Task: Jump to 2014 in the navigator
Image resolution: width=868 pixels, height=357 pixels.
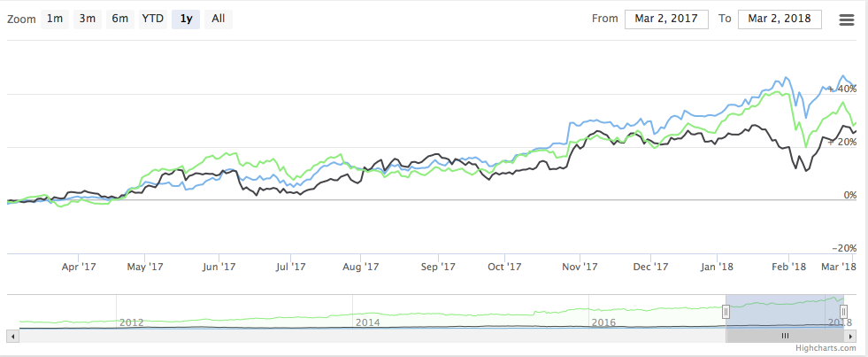Action: [368, 322]
